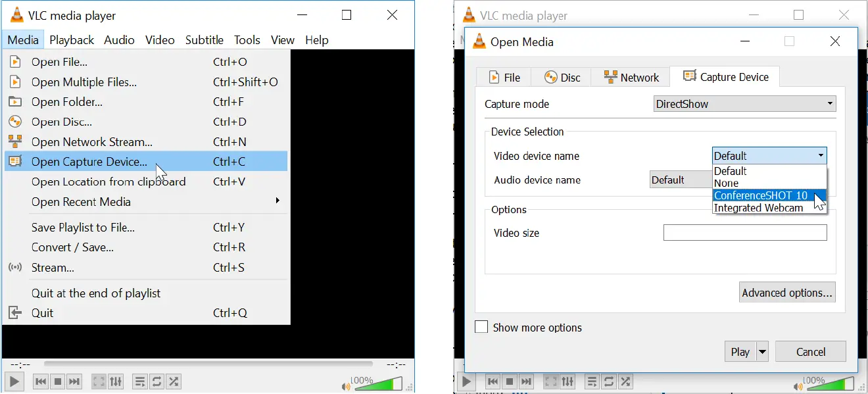Open the Video device name dropdown
The width and height of the screenshot is (868, 394).
(x=769, y=156)
